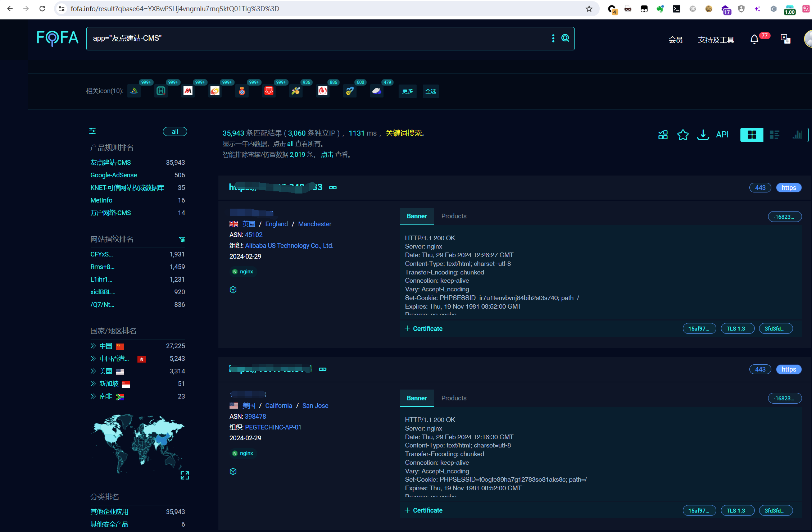Click MetInfo product filter

[x=101, y=200]
